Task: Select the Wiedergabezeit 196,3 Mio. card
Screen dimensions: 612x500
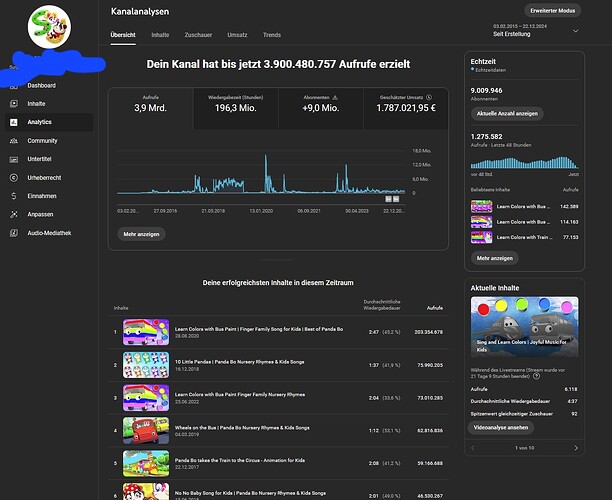Action: tap(236, 108)
